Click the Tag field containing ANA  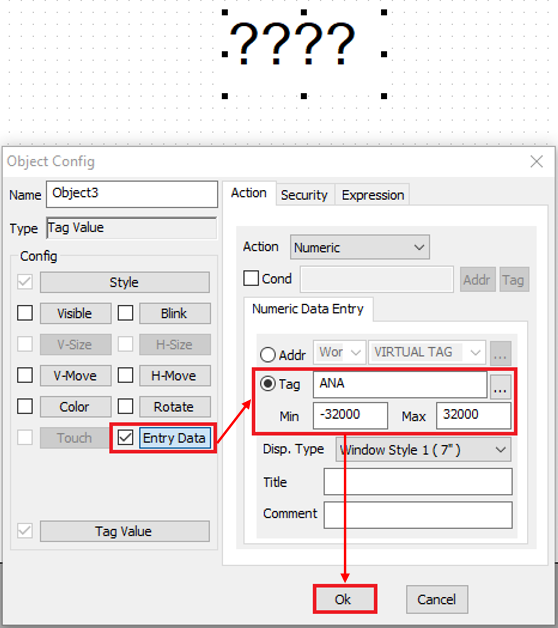(x=400, y=384)
